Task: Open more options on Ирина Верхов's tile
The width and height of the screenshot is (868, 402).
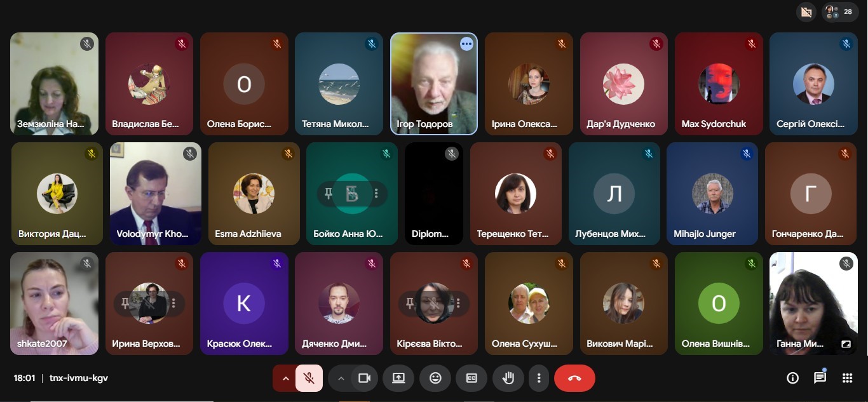Action: 173,303
